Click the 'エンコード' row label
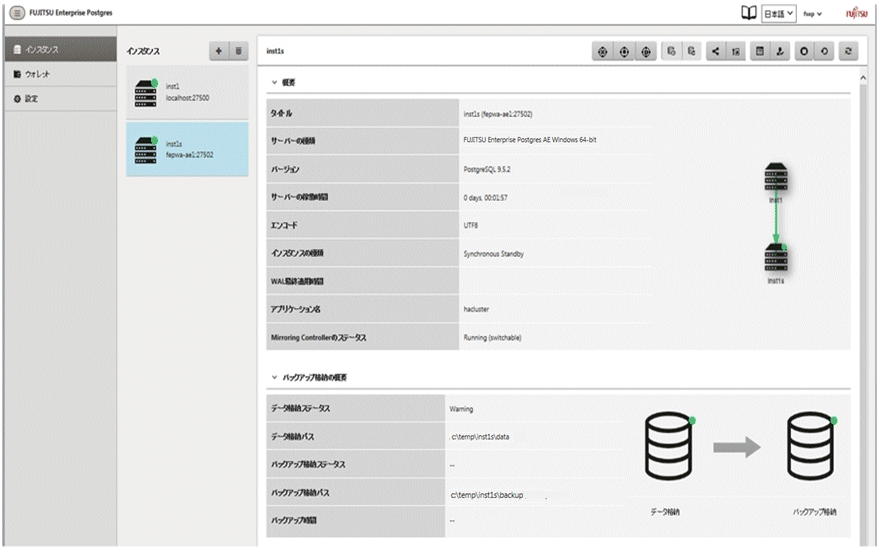Viewport: 878px width, 548px height. pyautogui.click(x=284, y=225)
